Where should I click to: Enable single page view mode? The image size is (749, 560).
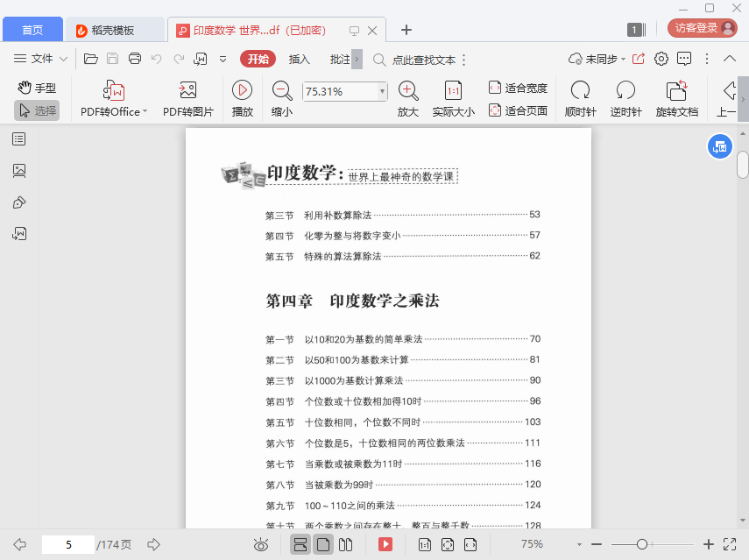pos(323,544)
